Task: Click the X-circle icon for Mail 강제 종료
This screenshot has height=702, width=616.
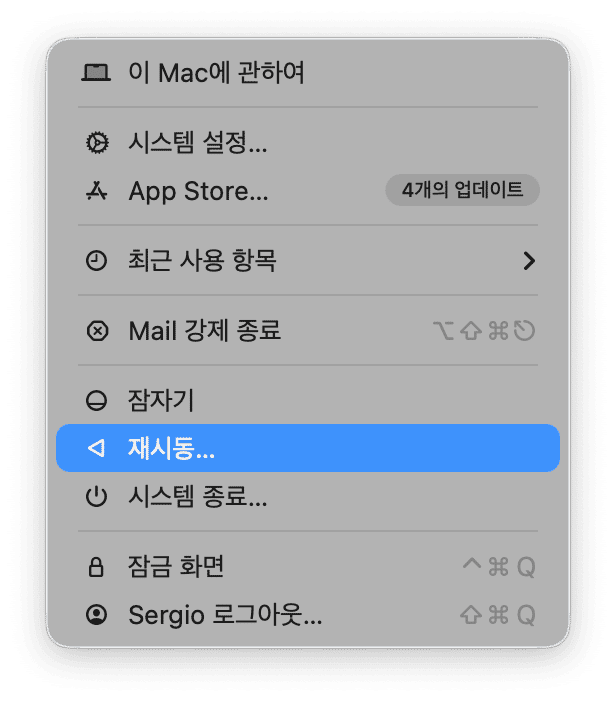Action: pyautogui.click(x=97, y=331)
